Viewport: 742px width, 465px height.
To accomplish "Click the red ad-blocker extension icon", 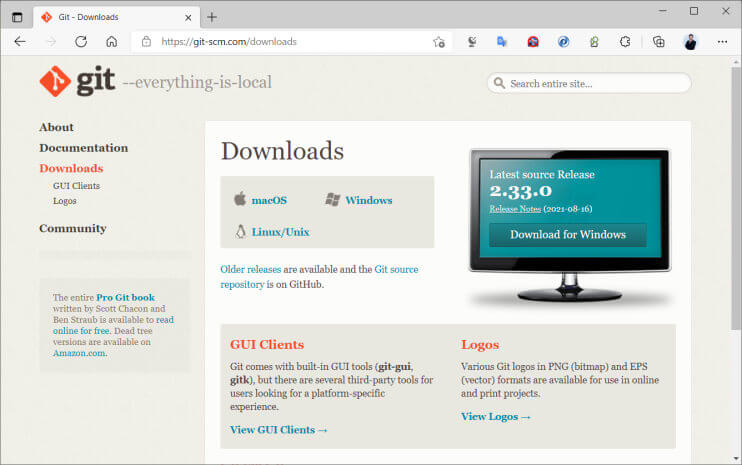I will click(533, 42).
